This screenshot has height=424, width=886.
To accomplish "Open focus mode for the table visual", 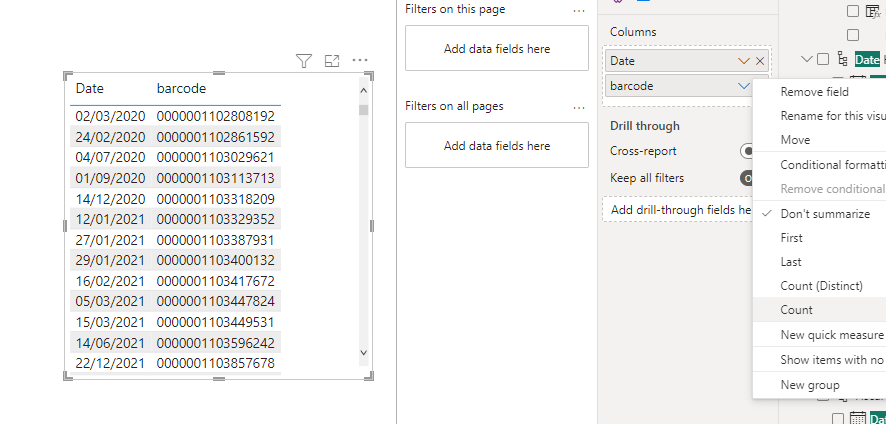I will point(332,60).
